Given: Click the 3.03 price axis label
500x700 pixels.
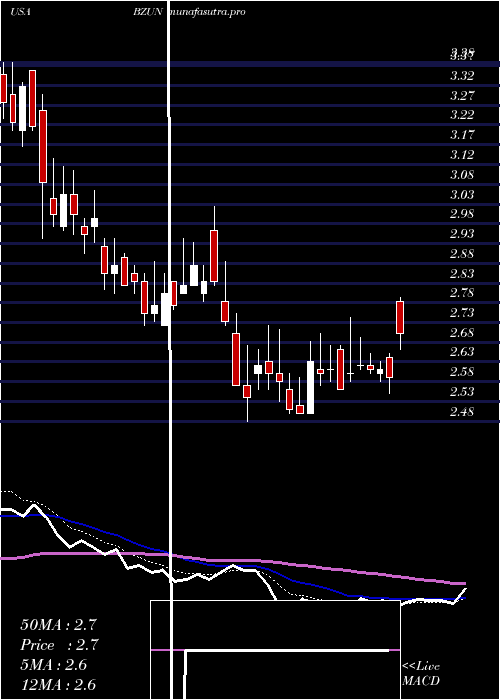Looking at the screenshot, I should coord(462,194).
